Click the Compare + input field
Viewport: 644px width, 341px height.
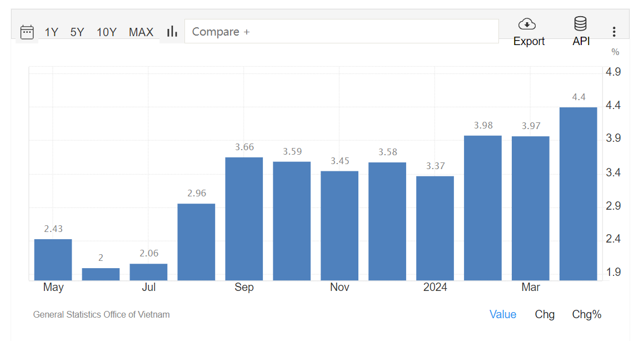click(341, 31)
